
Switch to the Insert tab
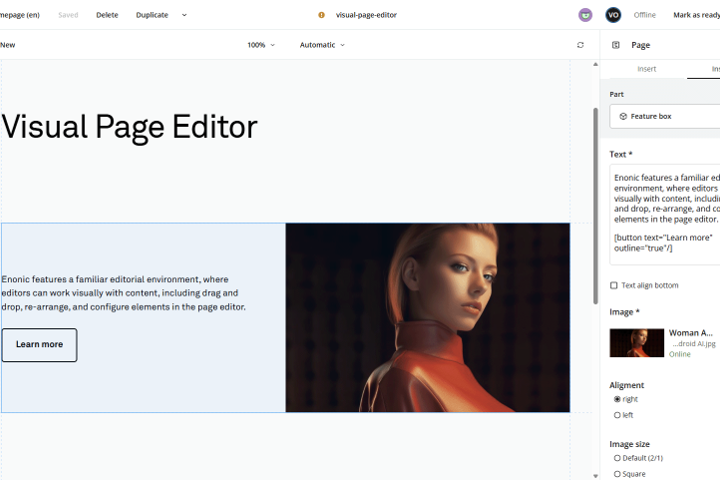[x=647, y=69]
